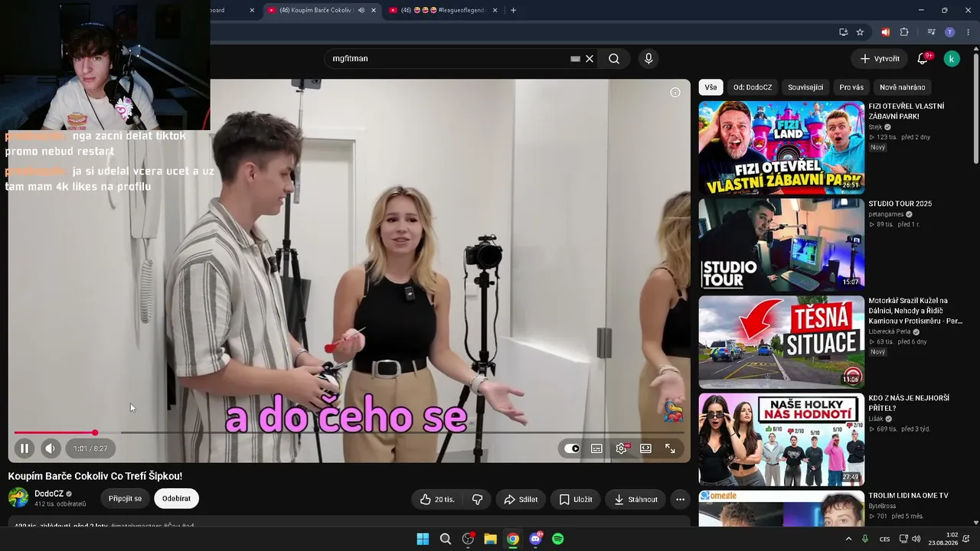Click Připojit se membership button
980x551 pixels.
(x=125, y=499)
